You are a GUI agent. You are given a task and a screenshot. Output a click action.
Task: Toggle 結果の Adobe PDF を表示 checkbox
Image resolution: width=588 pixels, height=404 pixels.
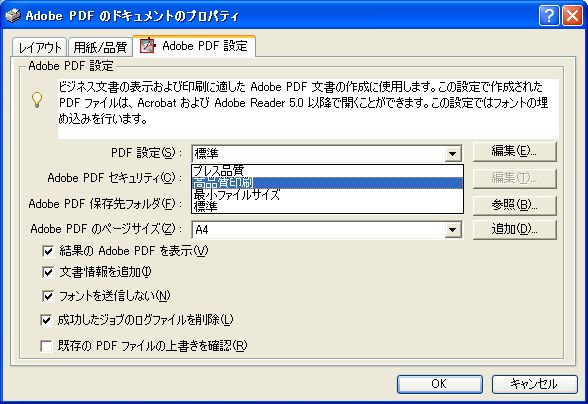(48, 251)
